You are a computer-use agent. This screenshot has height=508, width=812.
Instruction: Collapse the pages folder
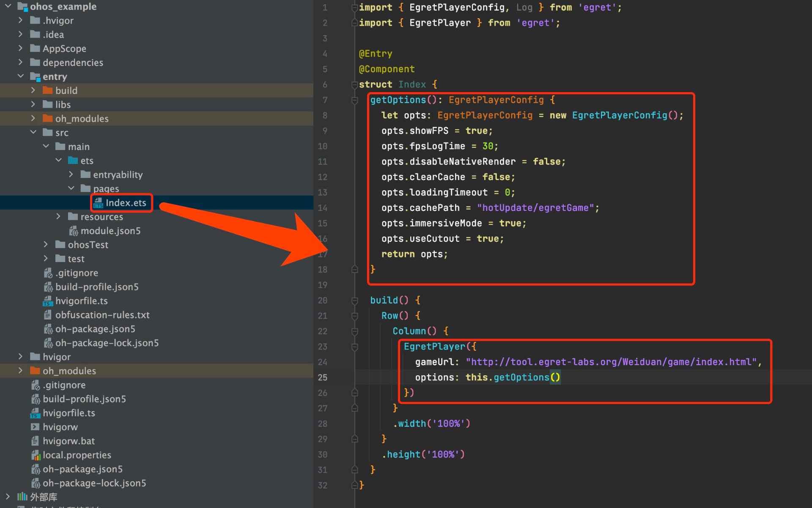71,188
